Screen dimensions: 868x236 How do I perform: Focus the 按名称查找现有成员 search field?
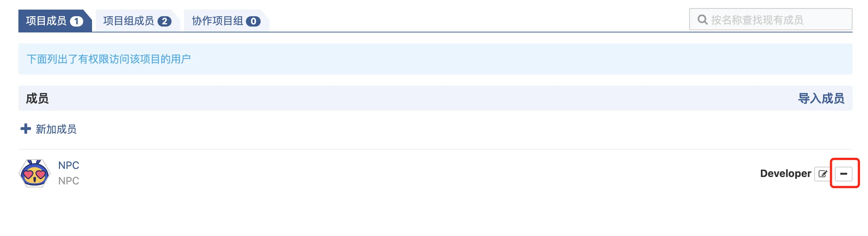(x=770, y=19)
